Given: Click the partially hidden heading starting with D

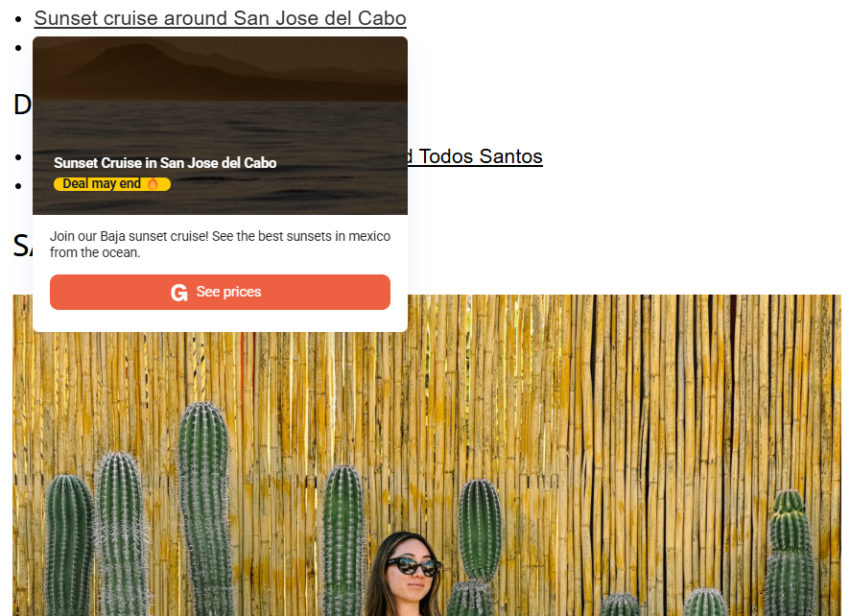Looking at the screenshot, I should (22, 105).
